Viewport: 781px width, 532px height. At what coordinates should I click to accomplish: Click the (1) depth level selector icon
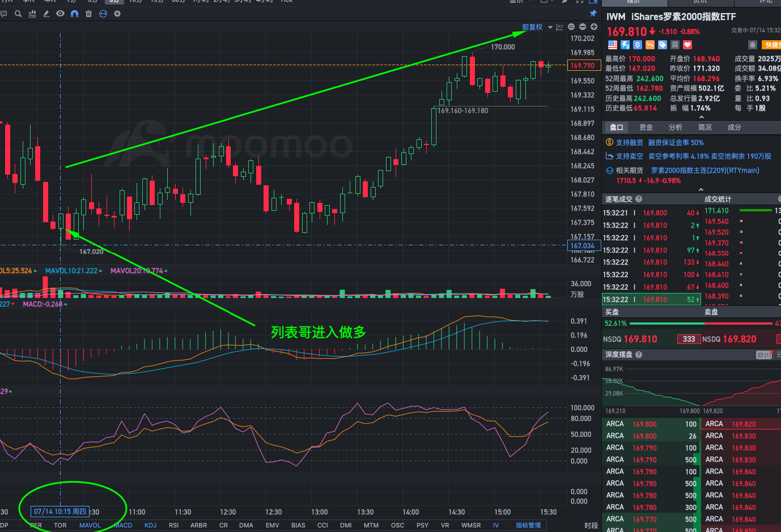[764, 355]
